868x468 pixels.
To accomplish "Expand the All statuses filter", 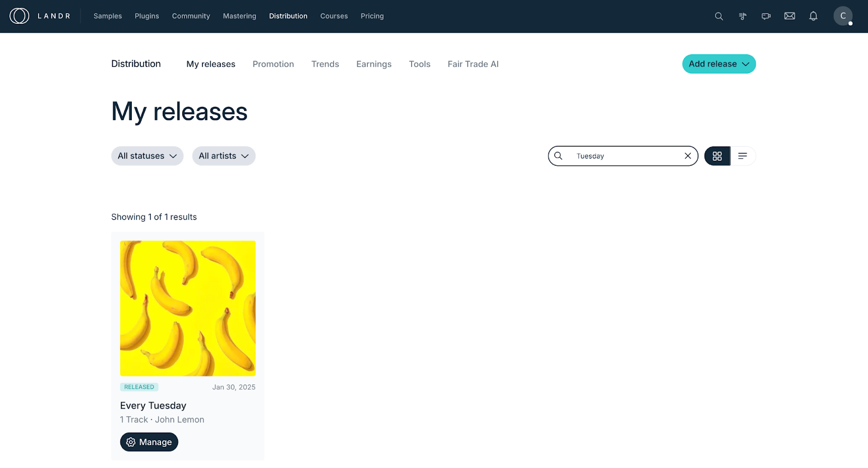I will 147,156.
